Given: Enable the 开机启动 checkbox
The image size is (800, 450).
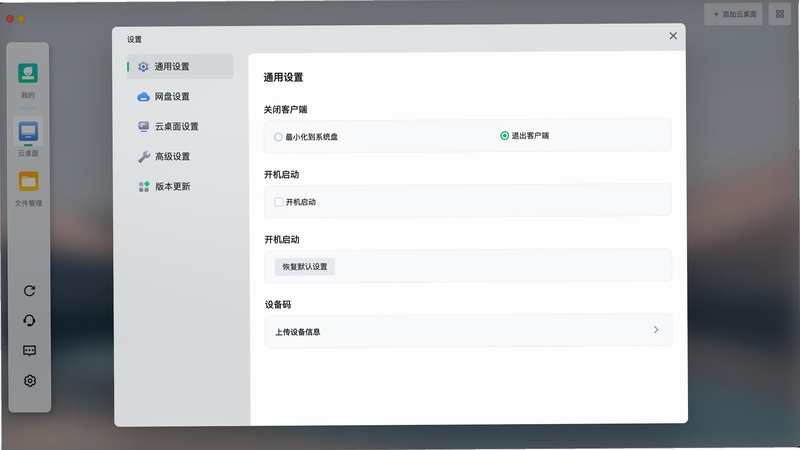Looking at the screenshot, I should [x=279, y=202].
